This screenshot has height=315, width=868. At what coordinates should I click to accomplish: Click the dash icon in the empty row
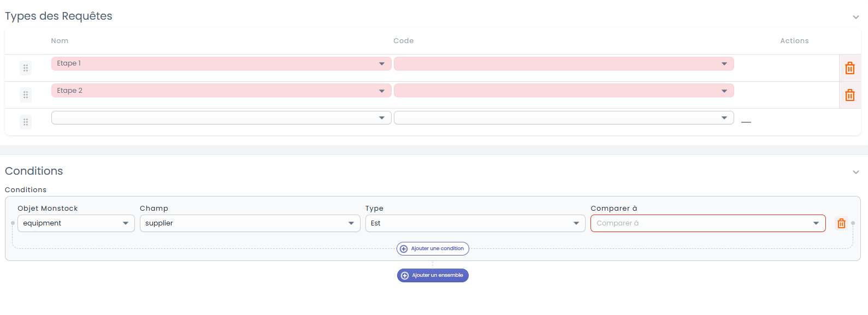tap(746, 122)
